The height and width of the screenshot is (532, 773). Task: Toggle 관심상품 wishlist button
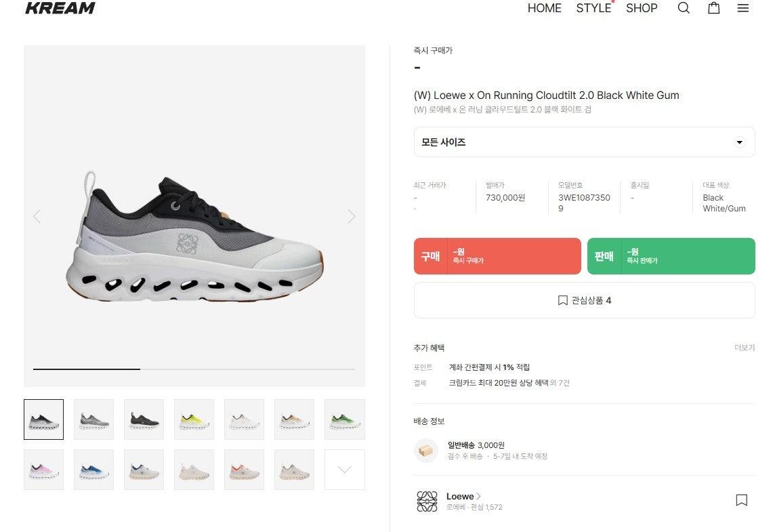584,300
